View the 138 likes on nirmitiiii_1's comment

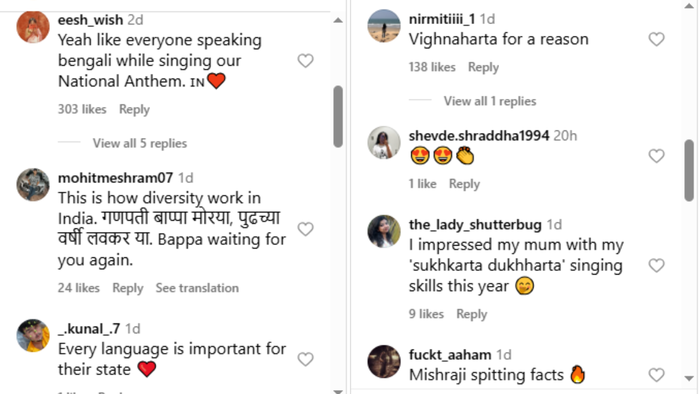(432, 67)
